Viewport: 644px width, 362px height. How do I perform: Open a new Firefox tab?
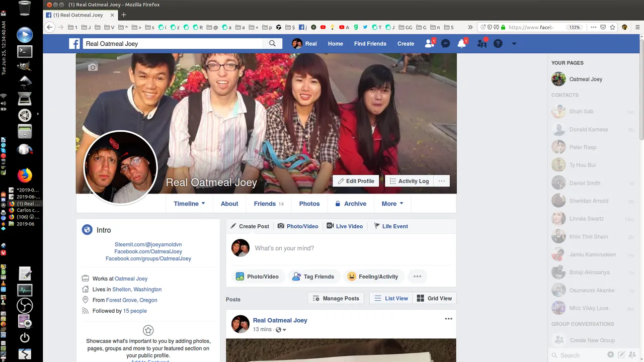(124, 15)
